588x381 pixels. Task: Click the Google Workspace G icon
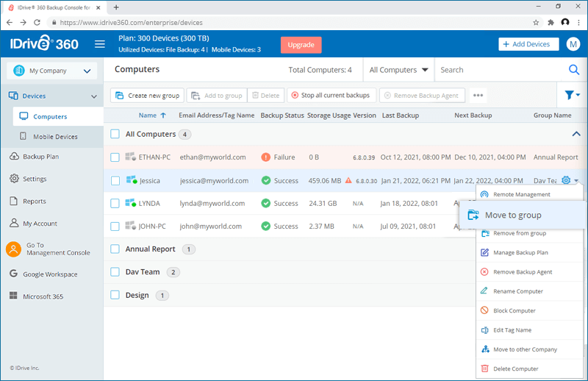[x=13, y=274]
